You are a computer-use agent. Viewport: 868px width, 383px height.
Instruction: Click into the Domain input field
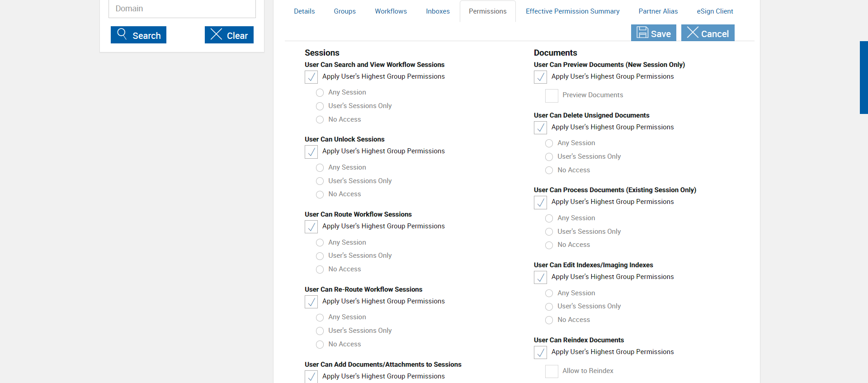pos(182,9)
